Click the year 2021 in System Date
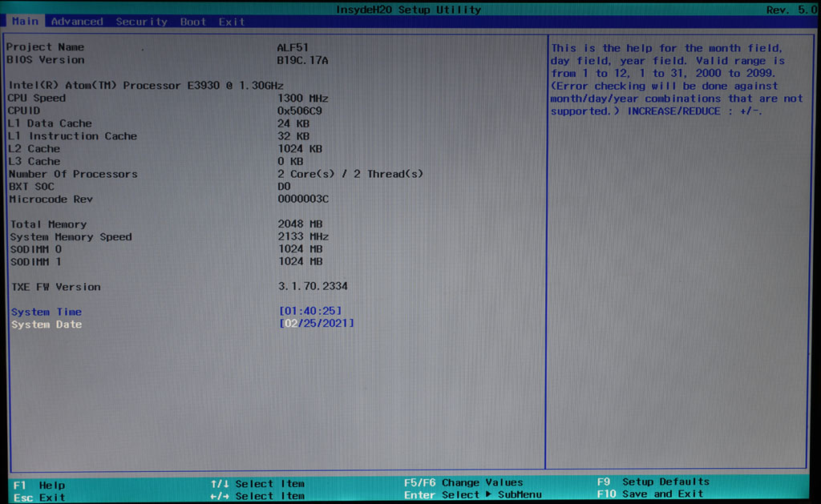The width and height of the screenshot is (821, 504). tap(335, 324)
